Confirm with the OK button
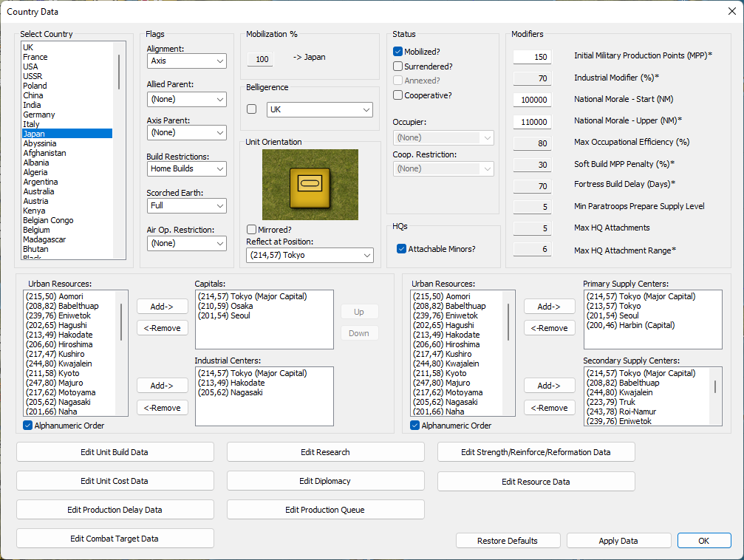This screenshot has height=560, width=744. 704,541
